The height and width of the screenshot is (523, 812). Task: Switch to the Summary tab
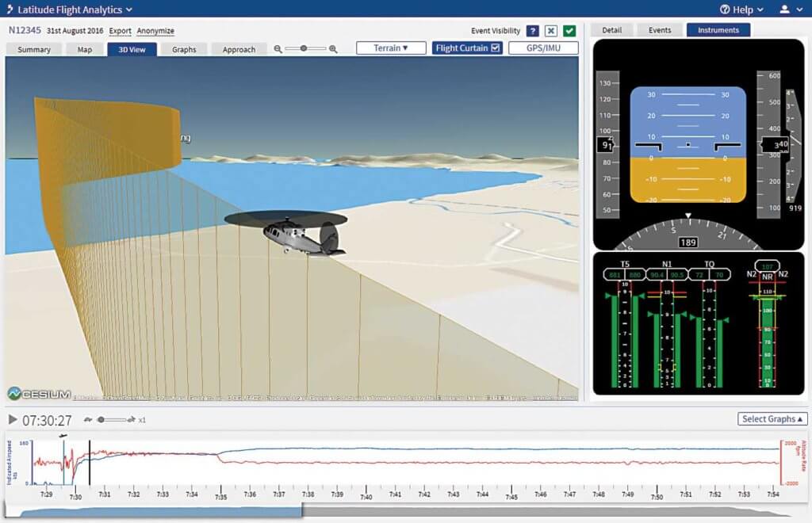pos(33,50)
